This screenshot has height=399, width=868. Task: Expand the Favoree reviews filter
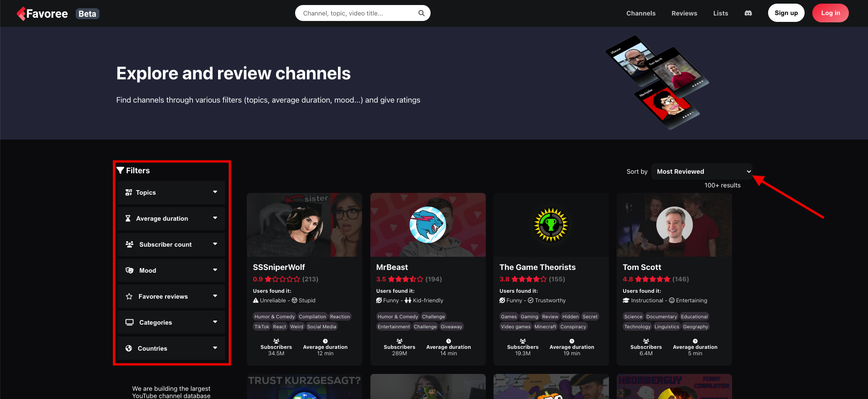(x=171, y=296)
